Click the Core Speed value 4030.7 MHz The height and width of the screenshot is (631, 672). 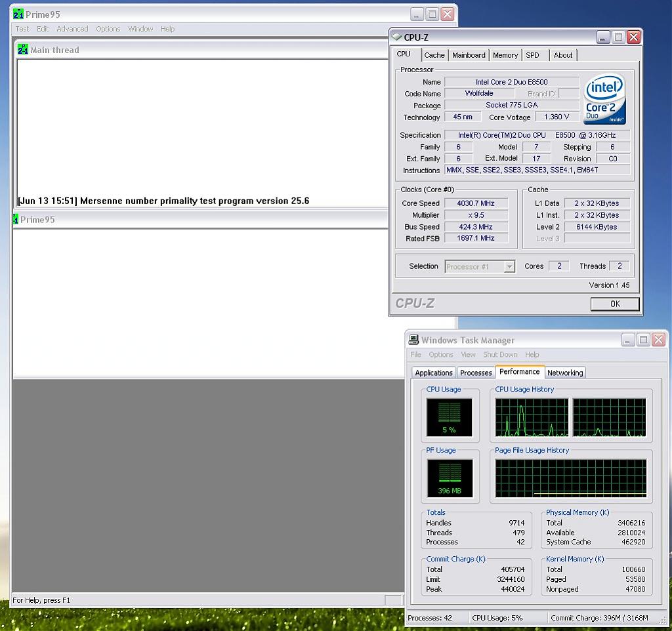tap(476, 203)
